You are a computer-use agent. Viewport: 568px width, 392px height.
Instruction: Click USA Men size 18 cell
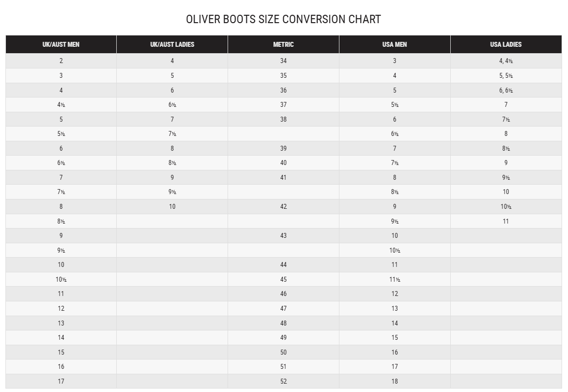(x=395, y=381)
